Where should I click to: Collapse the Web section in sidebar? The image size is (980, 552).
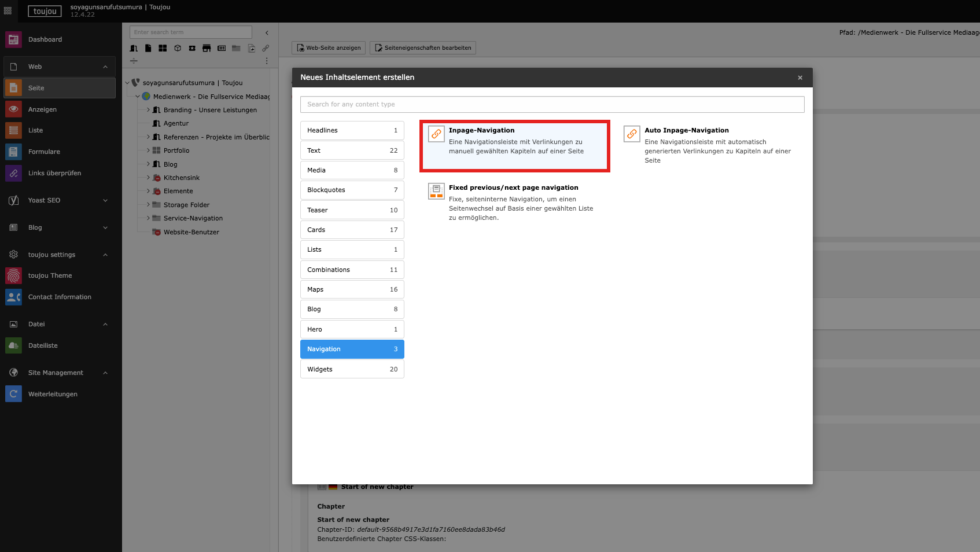105,67
